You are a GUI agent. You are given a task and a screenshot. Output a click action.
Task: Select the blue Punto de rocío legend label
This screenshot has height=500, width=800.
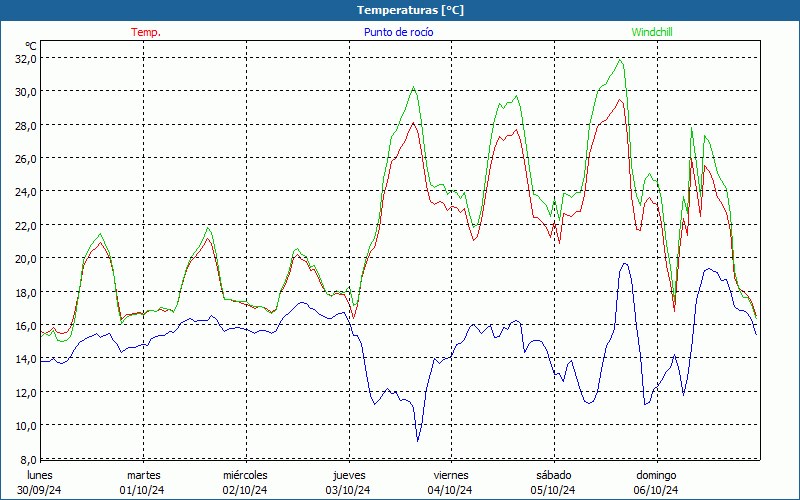[x=398, y=32]
